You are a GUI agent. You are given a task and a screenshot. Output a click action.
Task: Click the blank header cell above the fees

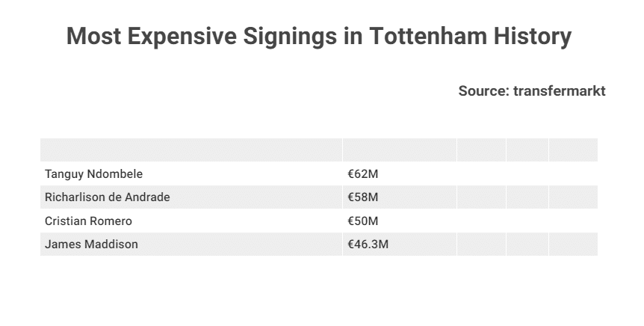[399, 150]
